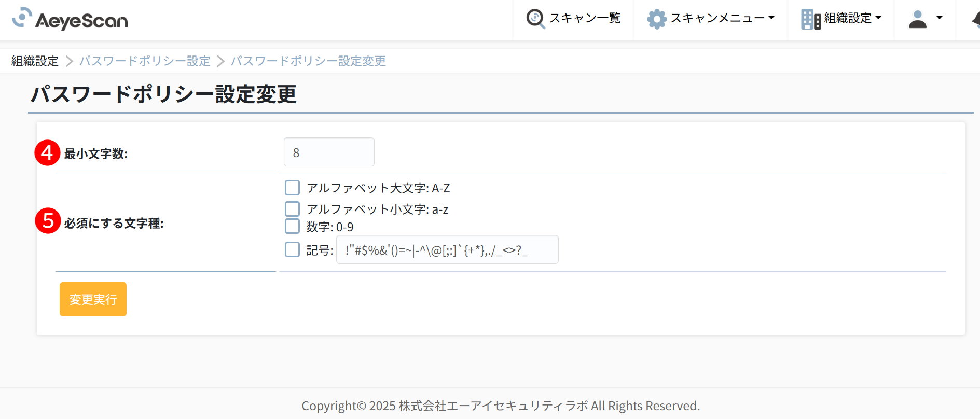The height and width of the screenshot is (419, 980).
Task: Go to 組織設定 in the breadcrumb
Action: point(35,61)
